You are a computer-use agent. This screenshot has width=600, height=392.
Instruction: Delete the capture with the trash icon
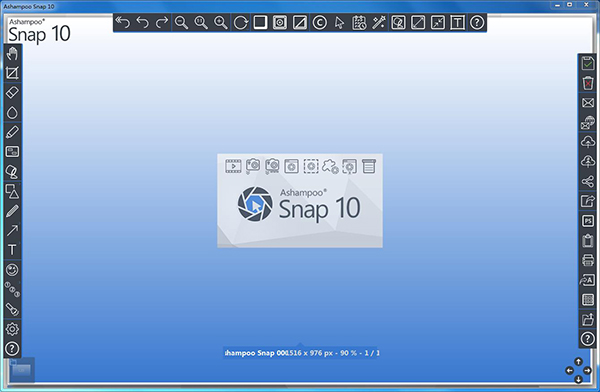tap(588, 83)
